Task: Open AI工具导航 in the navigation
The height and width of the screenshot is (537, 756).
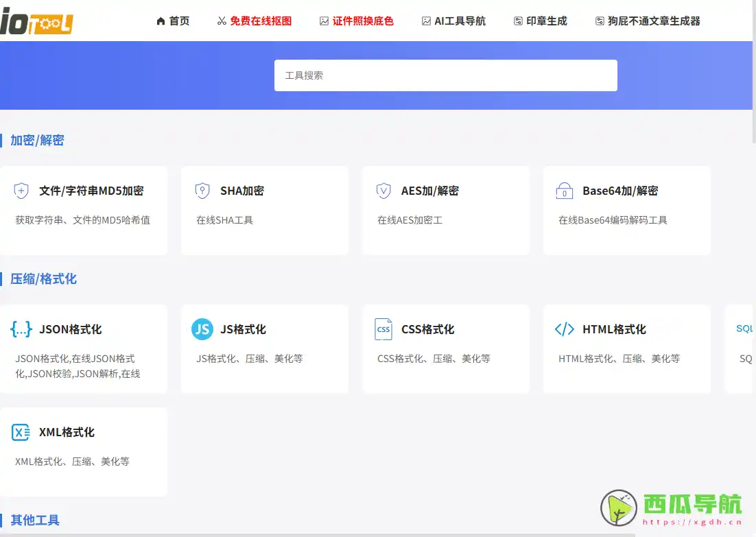Action: click(453, 21)
